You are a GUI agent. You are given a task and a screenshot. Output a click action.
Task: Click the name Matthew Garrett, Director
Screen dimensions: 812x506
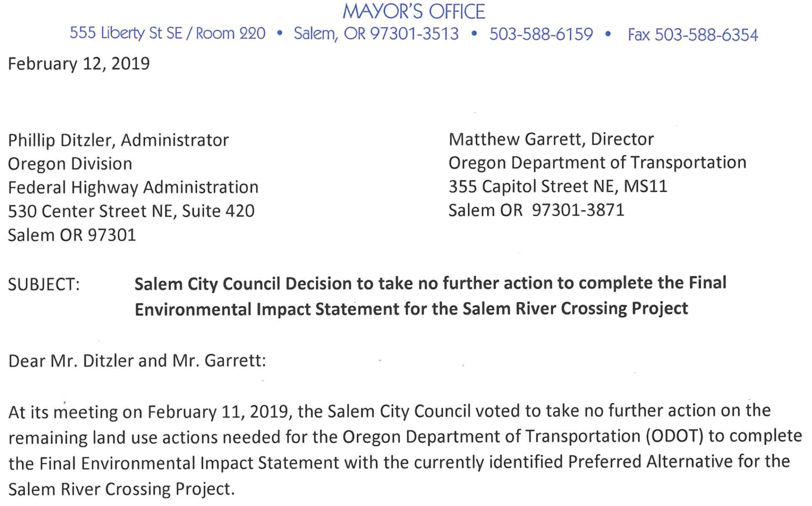(551, 140)
